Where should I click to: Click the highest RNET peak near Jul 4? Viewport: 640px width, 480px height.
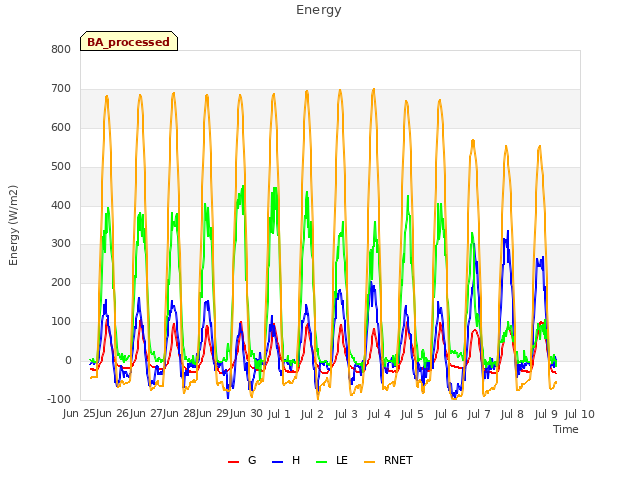pos(373,89)
